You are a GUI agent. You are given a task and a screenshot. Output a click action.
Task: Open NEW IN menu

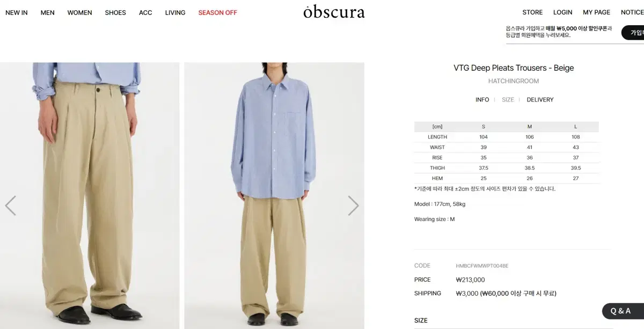17,12
